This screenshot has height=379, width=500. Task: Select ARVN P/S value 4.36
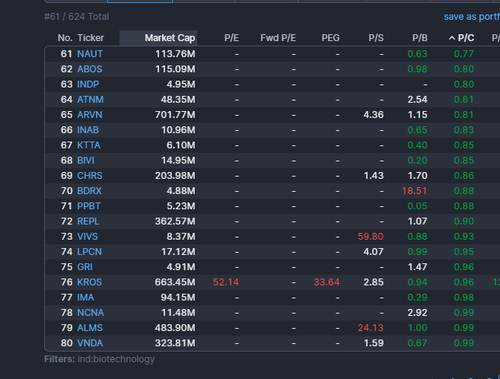(373, 115)
